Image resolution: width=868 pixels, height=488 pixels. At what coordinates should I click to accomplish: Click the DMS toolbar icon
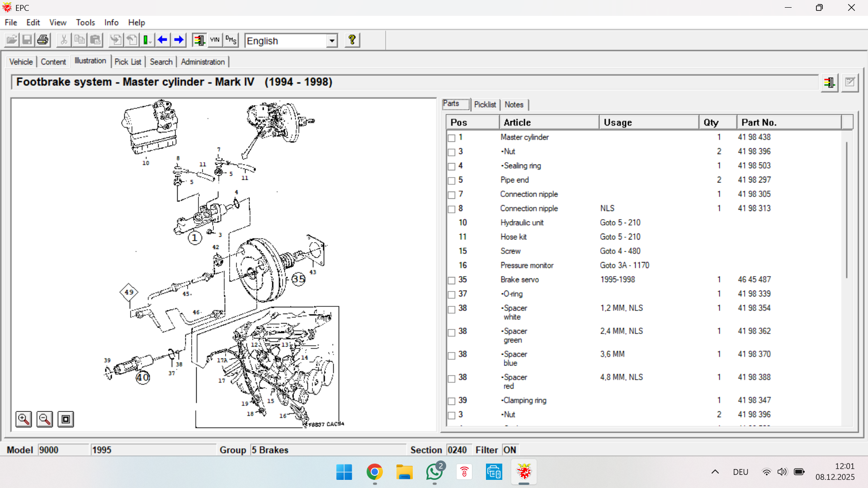click(231, 40)
